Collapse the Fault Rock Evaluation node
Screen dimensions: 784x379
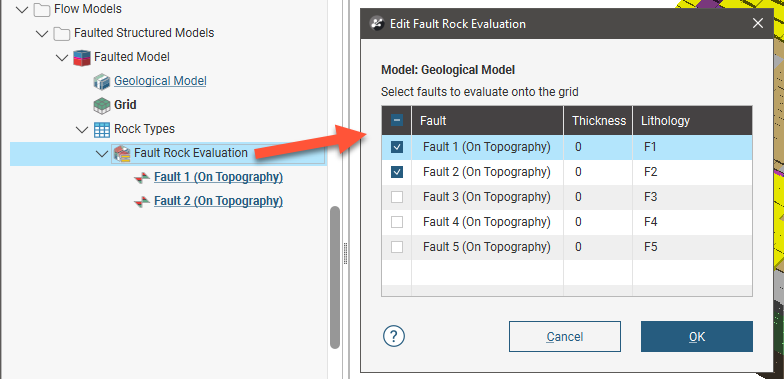click(x=102, y=154)
